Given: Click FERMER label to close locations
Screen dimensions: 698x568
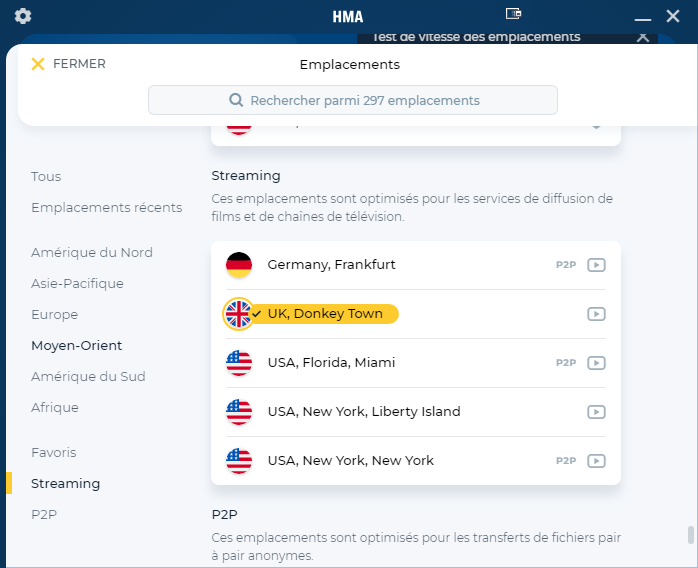Looking at the screenshot, I should [79, 64].
